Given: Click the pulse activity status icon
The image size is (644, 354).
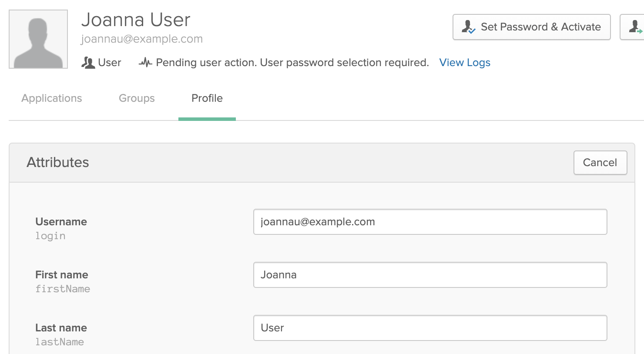Looking at the screenshot, I should 145,63.
